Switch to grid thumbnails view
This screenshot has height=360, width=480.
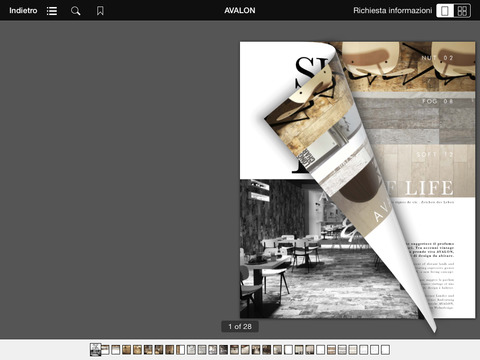462,11
